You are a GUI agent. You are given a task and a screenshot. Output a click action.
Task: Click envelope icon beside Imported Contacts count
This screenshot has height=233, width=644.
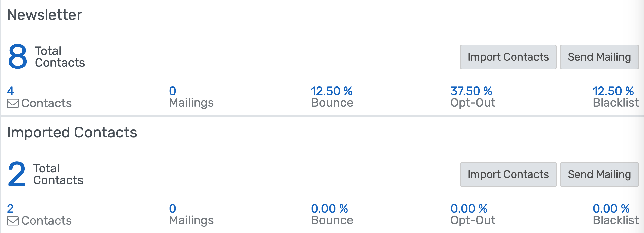coord(13,221)
